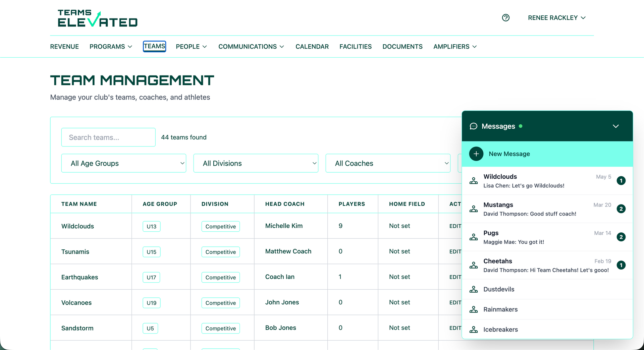644x350 pixels.
Task: Click the group icon beside Cheetahs conversation
Action: pyautogui.click(x=473, y=265)
